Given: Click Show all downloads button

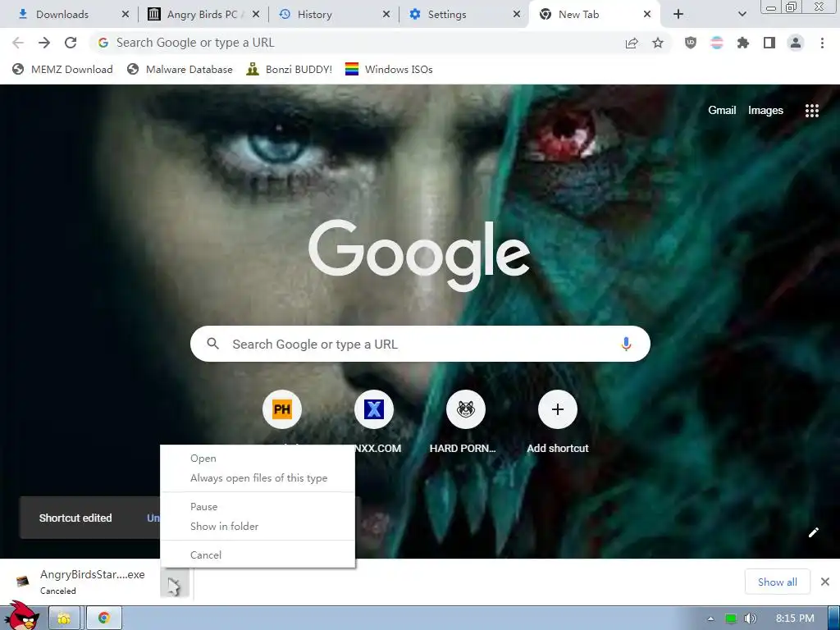Looking at the screenshot, I should [x=778, y=582].
